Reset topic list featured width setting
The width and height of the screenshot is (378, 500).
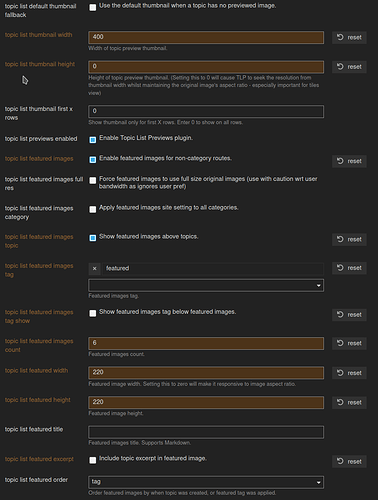349,373
